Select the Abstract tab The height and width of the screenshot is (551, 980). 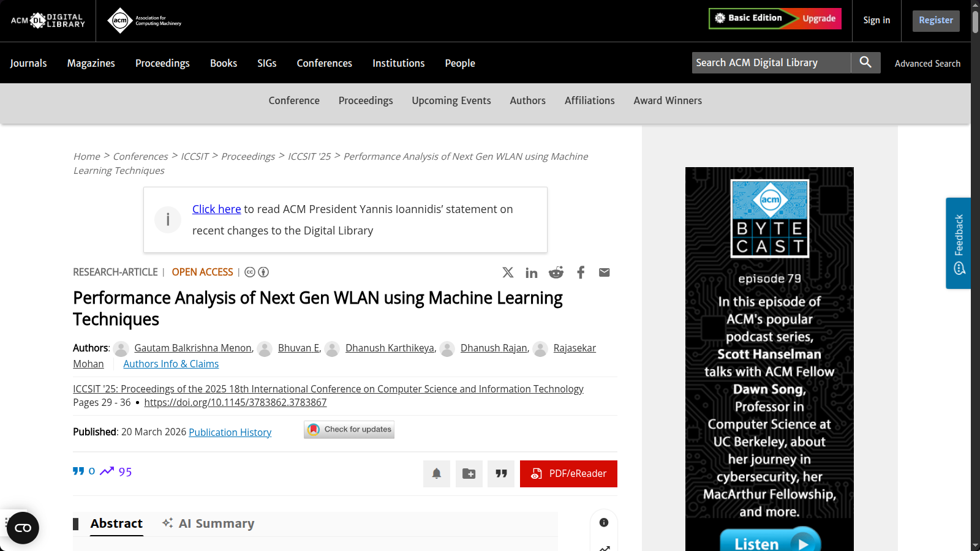pos(116,523)
